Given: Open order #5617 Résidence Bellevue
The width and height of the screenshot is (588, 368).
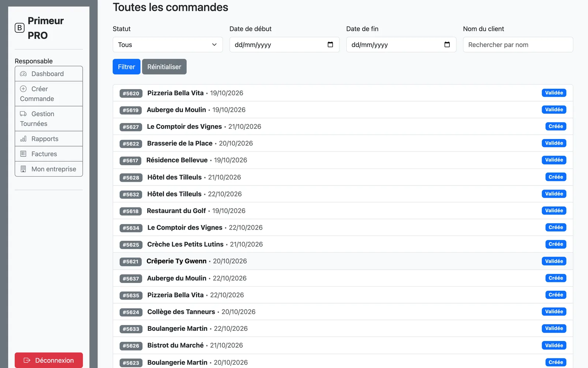Looking at the screenshot, I should 343,160.
